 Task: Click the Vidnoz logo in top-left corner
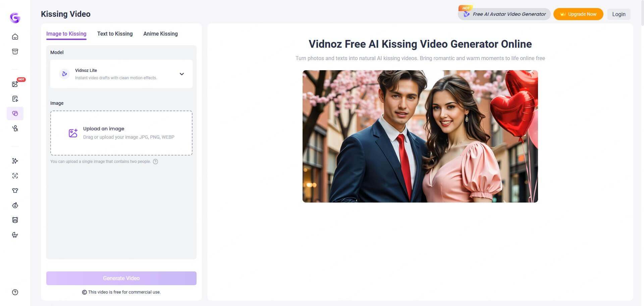pos(15,18)
